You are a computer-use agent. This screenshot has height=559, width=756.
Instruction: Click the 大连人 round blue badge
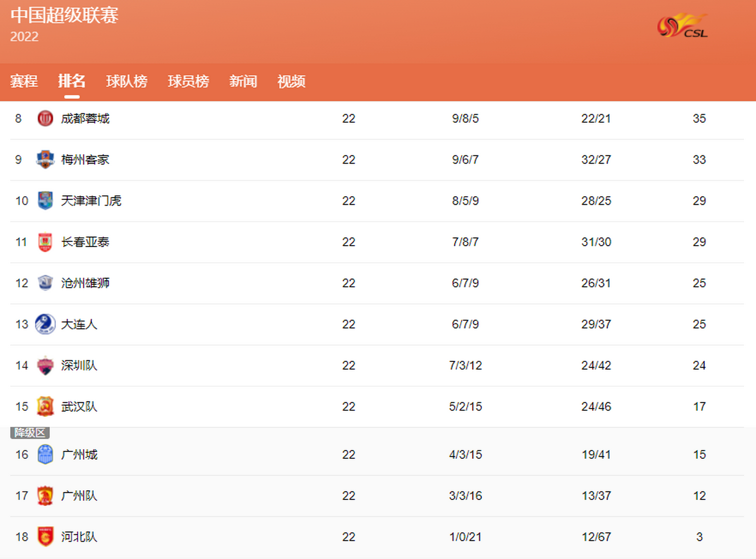tap(45, 324)
